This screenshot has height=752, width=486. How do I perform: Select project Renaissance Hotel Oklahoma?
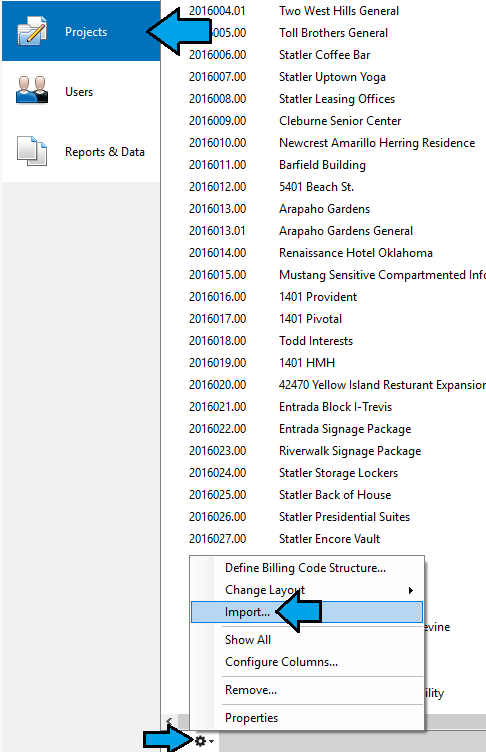(356, 253)
